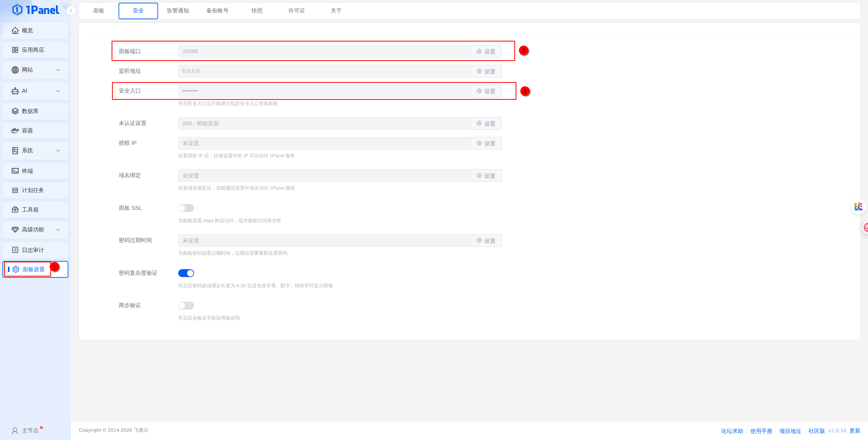Click 设置 button for 面板端口
The width and height of the screenshot is (868, 440).
[486, 52]
